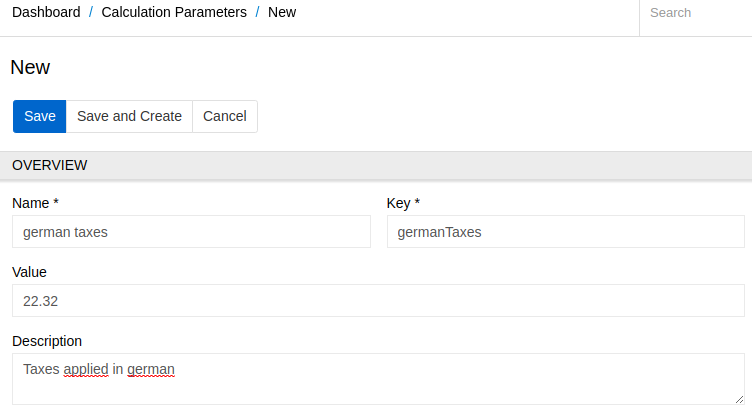Click the Value field label
The width and height of the screenshot is (752, 410).
pyautogui.click(x=29, y=272)
